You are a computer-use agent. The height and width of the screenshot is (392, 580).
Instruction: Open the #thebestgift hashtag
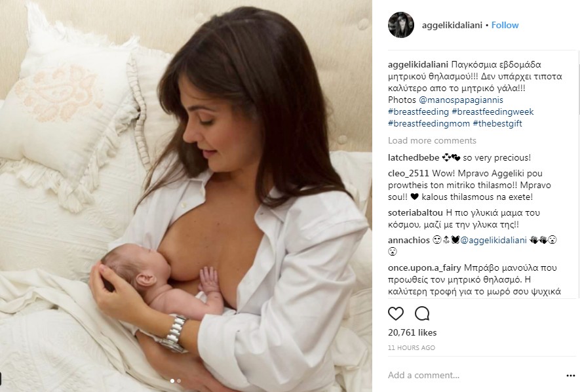(497, 123)
